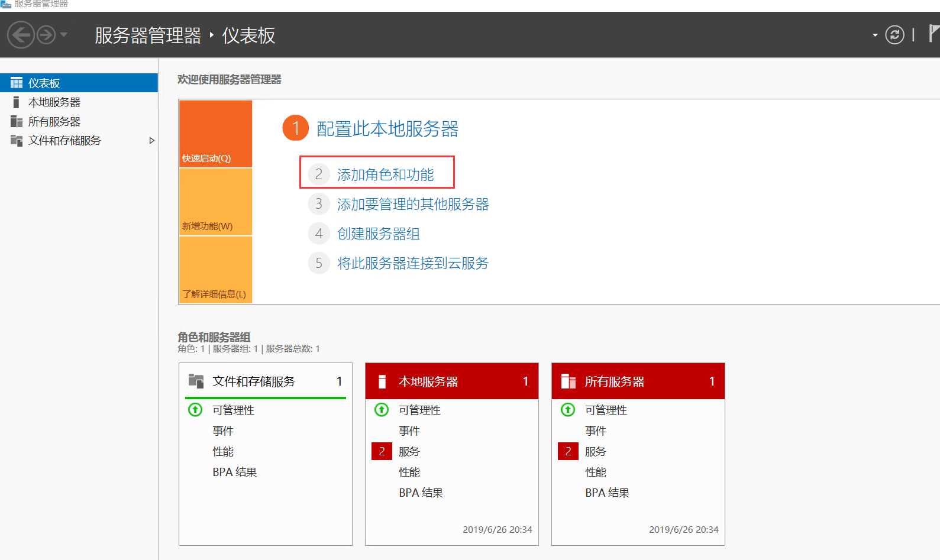Select 仪表板 in the left sidebar

pos(79,83)
